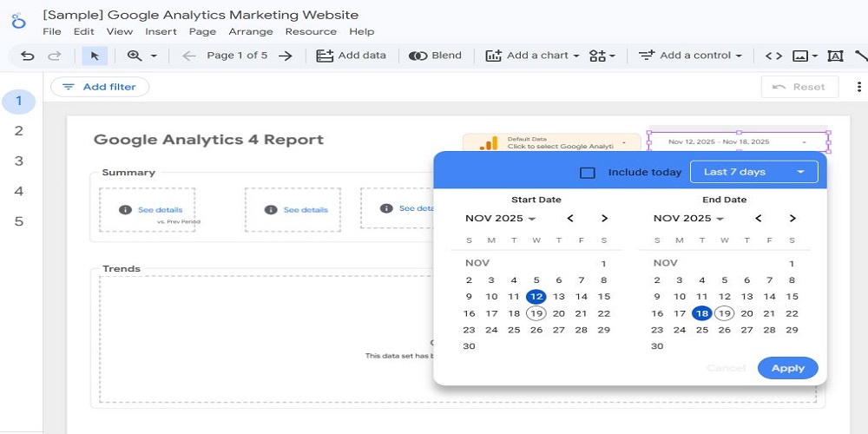Open the Resource menu
Image resolution: width=868 pixels, height=434 pixels.
coord(311,31)
